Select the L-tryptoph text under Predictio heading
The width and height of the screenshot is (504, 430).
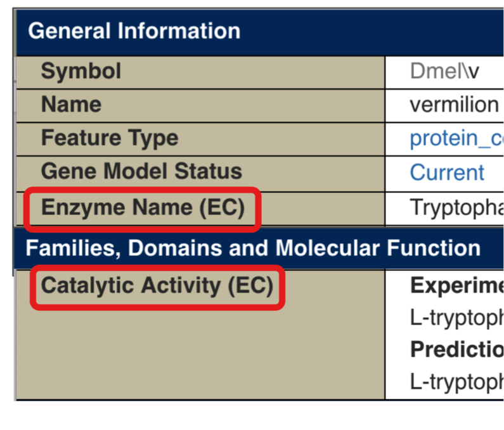(456, 382)
